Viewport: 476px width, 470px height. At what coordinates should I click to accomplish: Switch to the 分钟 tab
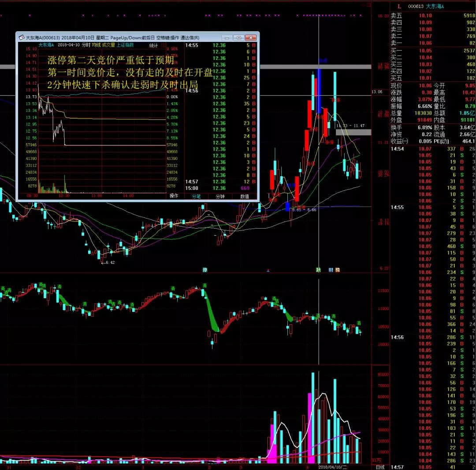coord(220,196)
